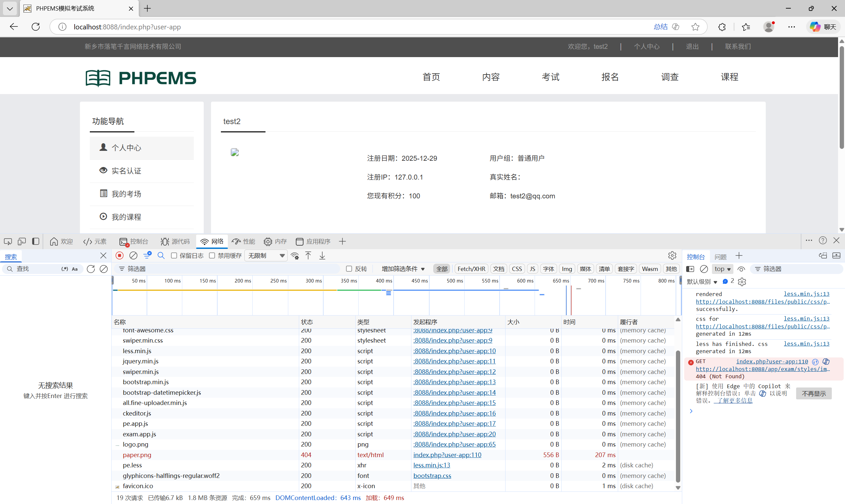845x504 pixels.
Task: Open the 考试 navigation menu item
Action: click(x=550, y=77)
